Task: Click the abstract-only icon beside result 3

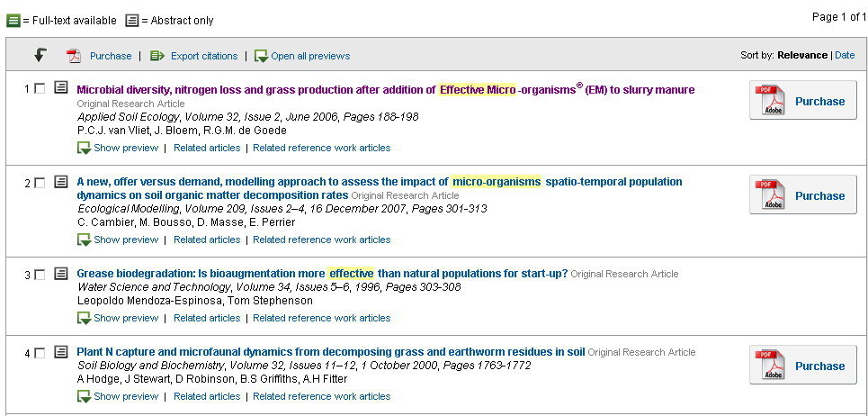Action: tap(61, 273)
